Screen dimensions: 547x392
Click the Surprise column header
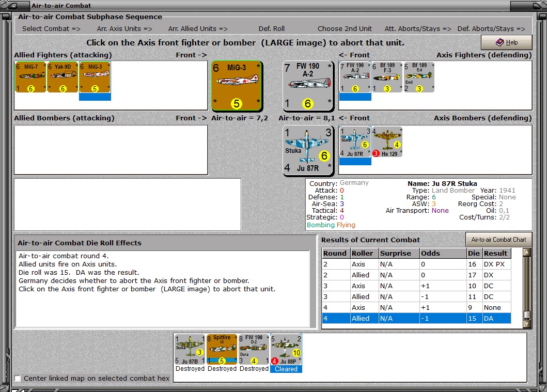pos(399,253)
